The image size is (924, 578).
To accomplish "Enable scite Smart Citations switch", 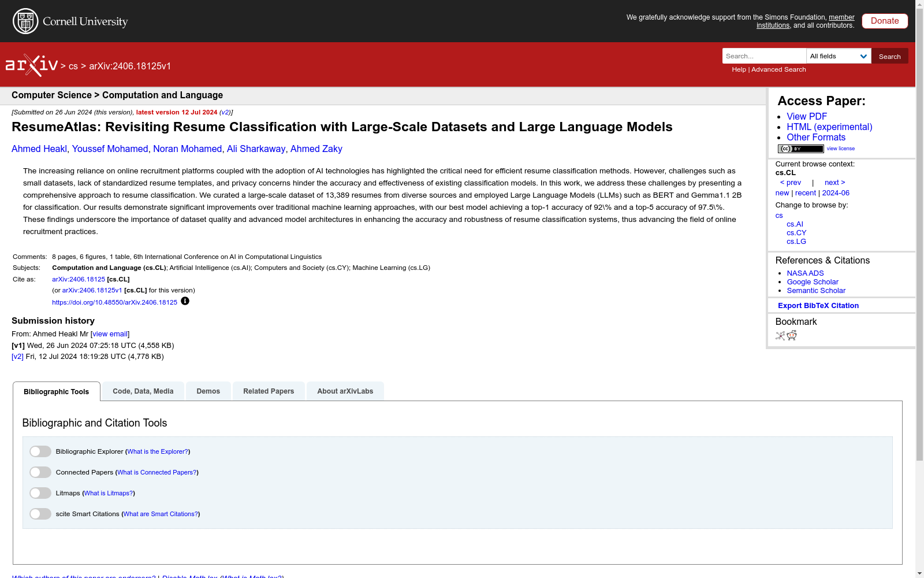I will (x=40, y=514).
